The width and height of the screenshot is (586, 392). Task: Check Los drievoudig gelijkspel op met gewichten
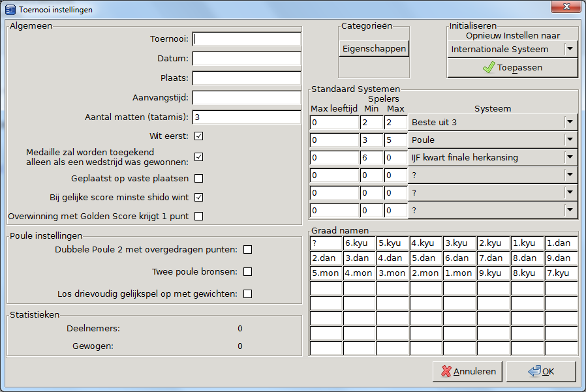(x=247, y=294)
